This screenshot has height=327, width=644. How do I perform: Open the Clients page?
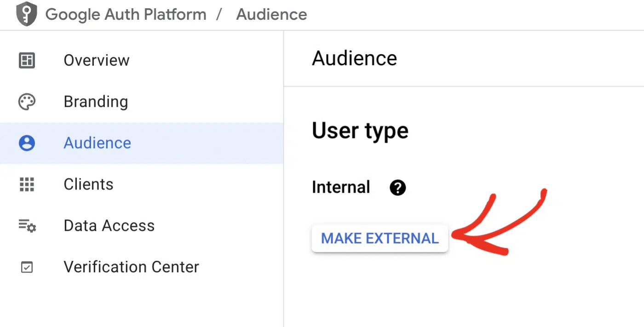[x=142, y=184]
